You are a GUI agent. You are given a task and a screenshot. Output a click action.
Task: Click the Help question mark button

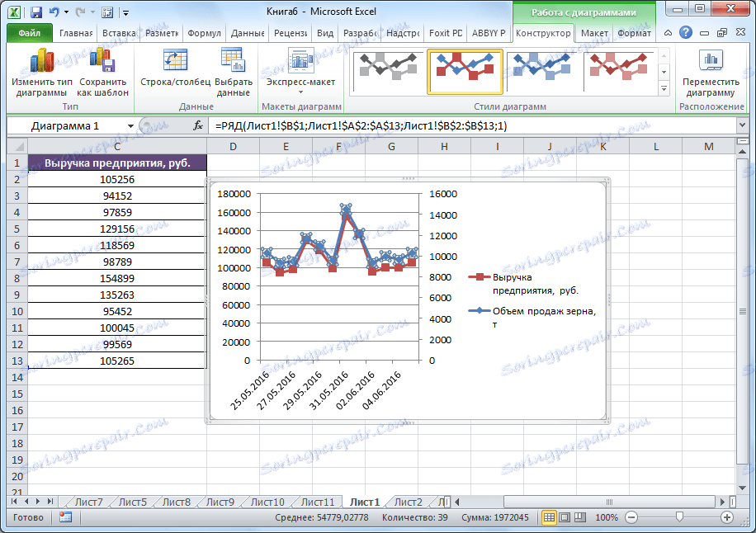[685, 31]
